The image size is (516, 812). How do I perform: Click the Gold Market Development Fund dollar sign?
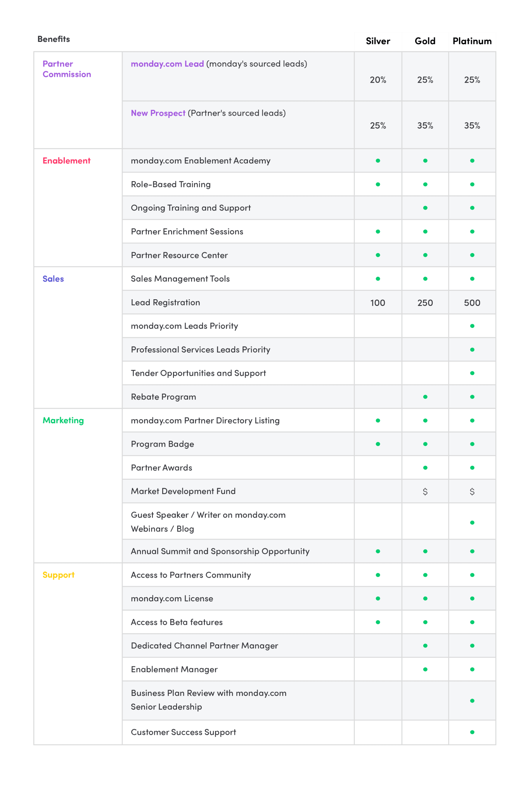(x=425, y=492)
